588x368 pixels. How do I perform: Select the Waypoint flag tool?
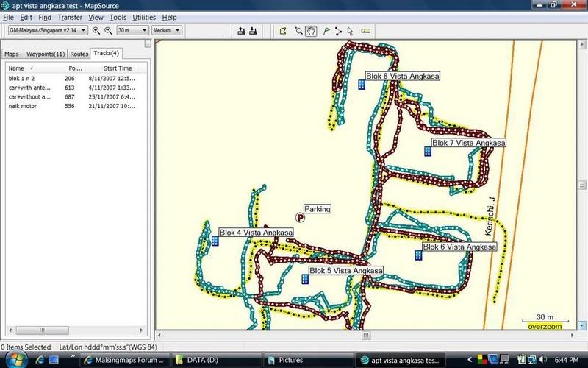point(326,31)
